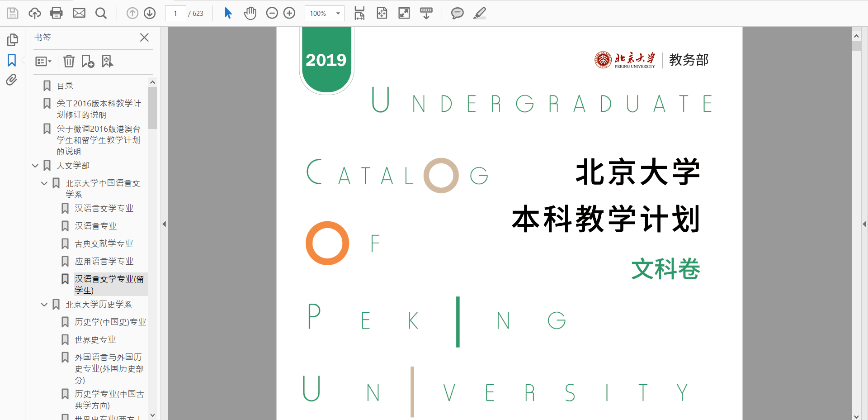
Task: Enter full screen mode icon
Action: point(404,13)
